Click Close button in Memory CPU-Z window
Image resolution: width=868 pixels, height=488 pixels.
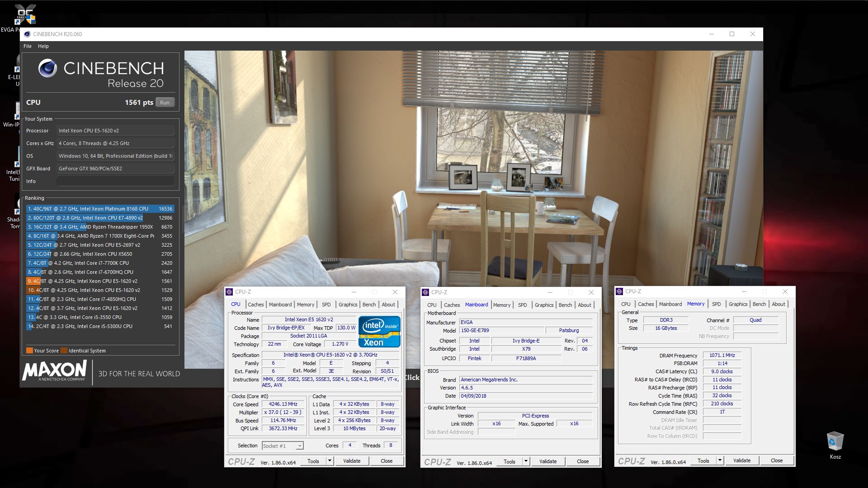pos(777,460)
